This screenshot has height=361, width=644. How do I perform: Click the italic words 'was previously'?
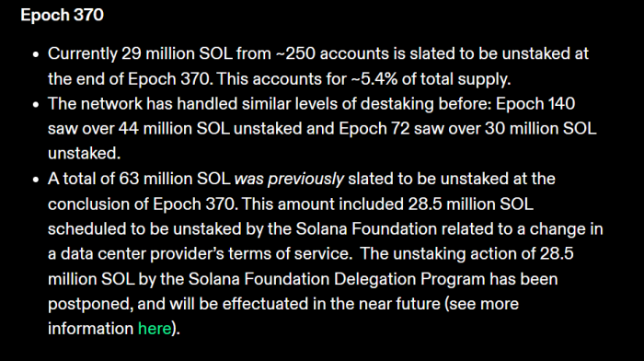(289, 179)
